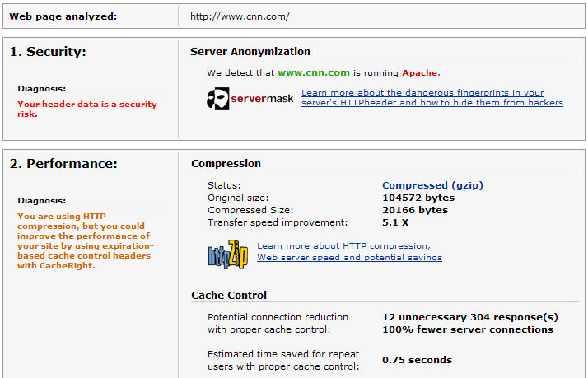
Task: Open "Learn more about HTTP compression" link
Action: tap(343, 246)
